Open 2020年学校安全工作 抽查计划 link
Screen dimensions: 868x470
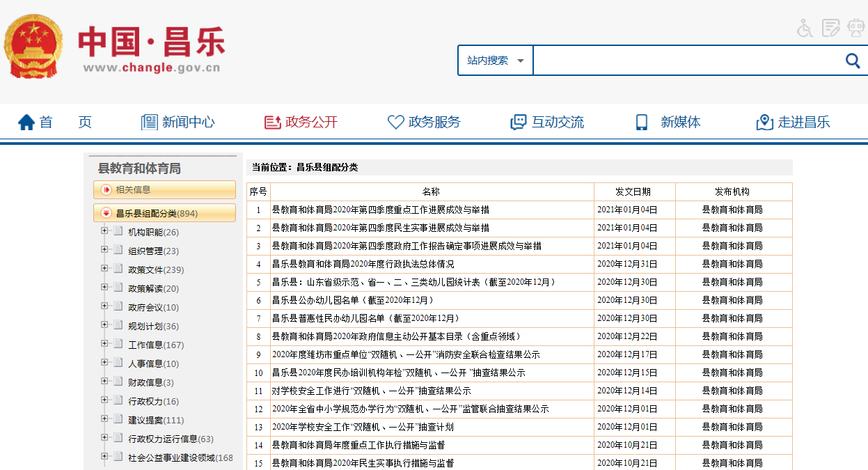click(363, 427)
